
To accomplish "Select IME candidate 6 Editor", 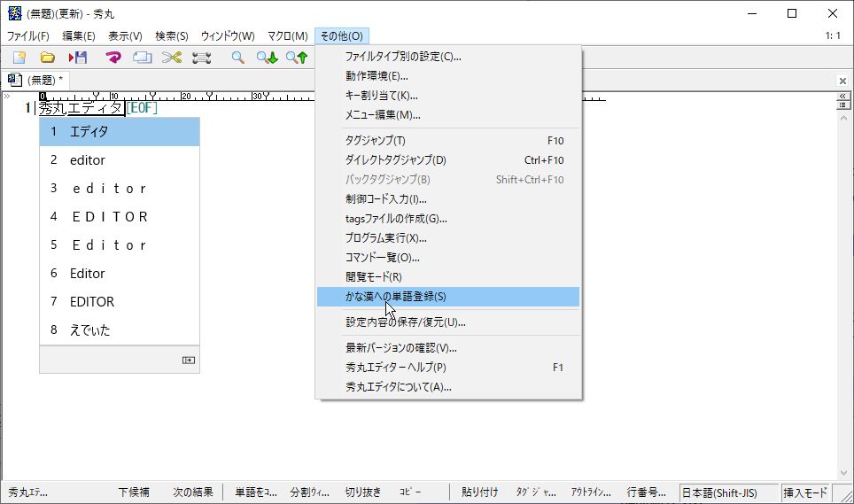I will coord(120,273).
